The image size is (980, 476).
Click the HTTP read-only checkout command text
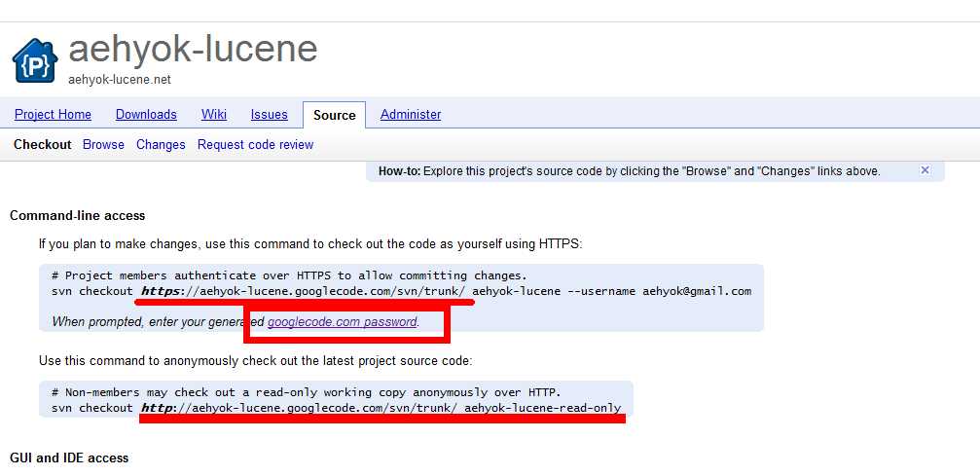[x=337, y=409]
